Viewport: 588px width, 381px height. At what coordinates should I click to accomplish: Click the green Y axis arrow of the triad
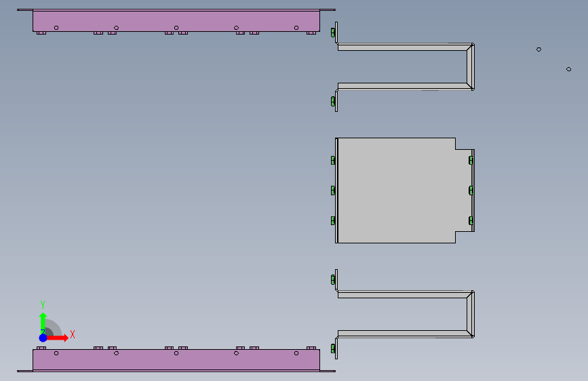(x=43, y=322)
